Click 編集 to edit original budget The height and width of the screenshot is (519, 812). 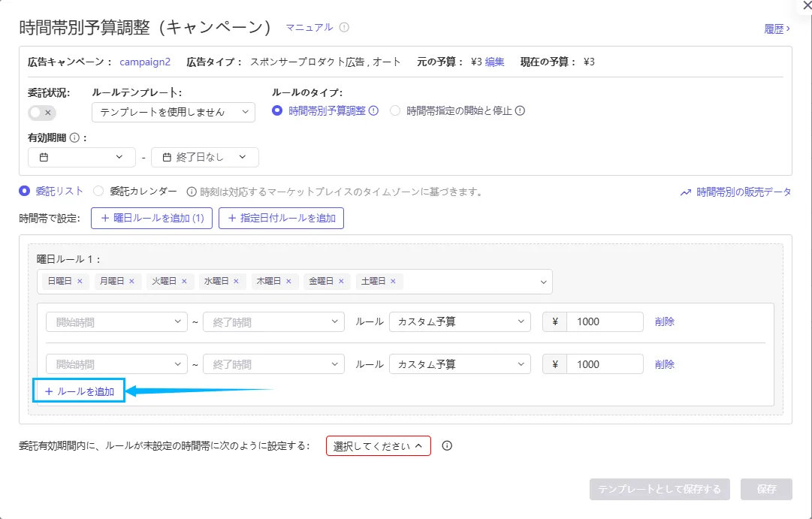coord(494,62)
